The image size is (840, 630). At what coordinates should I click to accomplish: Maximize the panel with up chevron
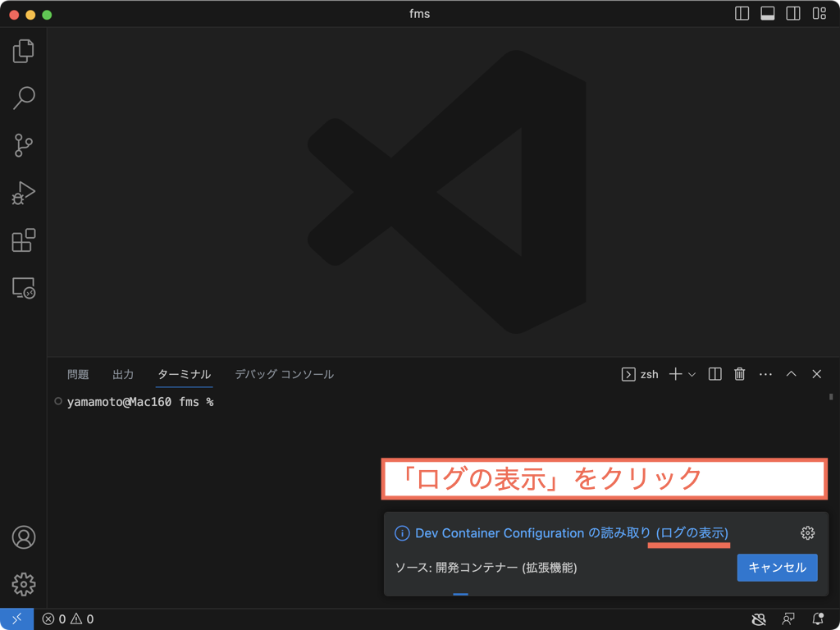[x=792, y=374]
